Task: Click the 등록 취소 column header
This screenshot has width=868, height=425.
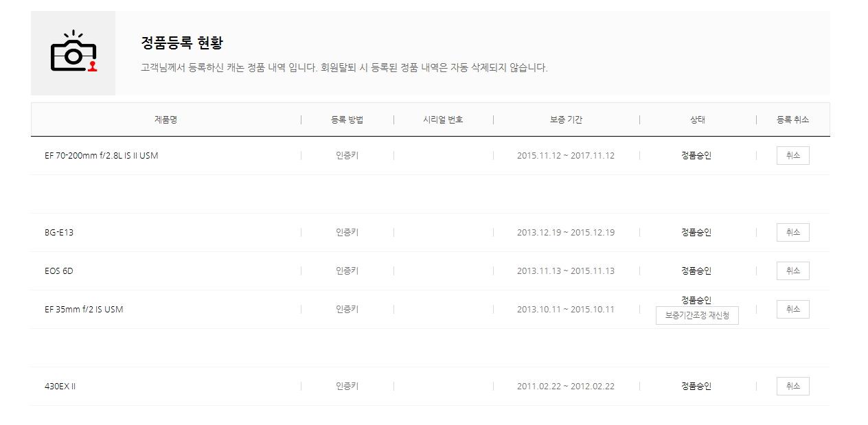Action: pos(792,119)
